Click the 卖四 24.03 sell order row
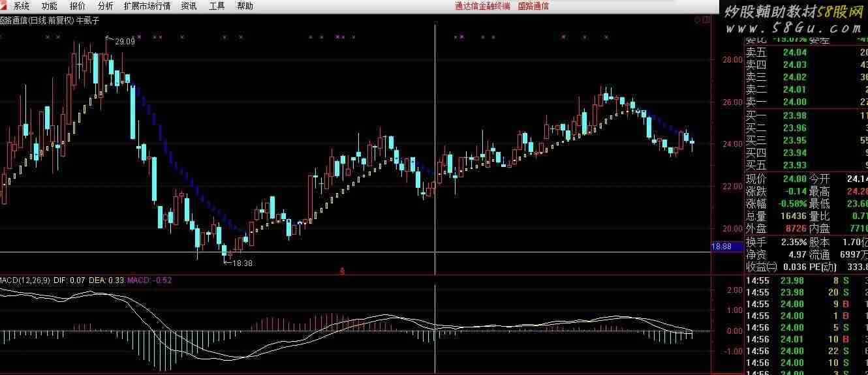Screen dimensions: 868x375 [x=807, y=65]
